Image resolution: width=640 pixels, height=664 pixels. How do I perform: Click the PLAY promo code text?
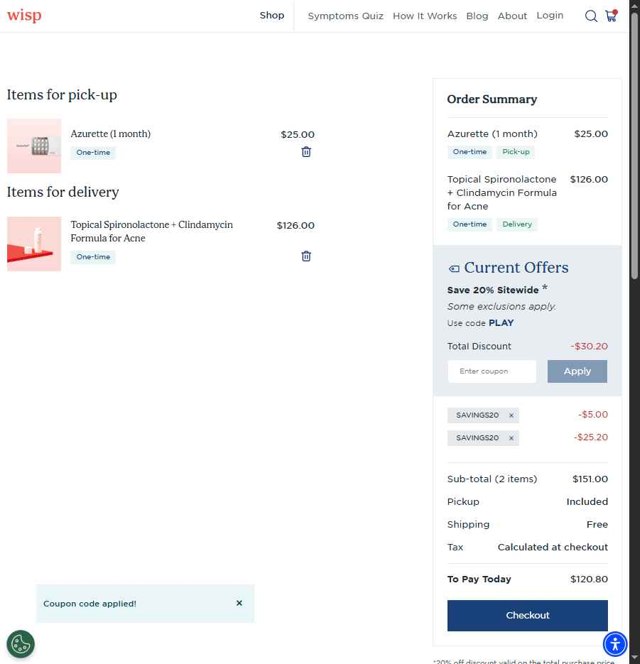501,323
